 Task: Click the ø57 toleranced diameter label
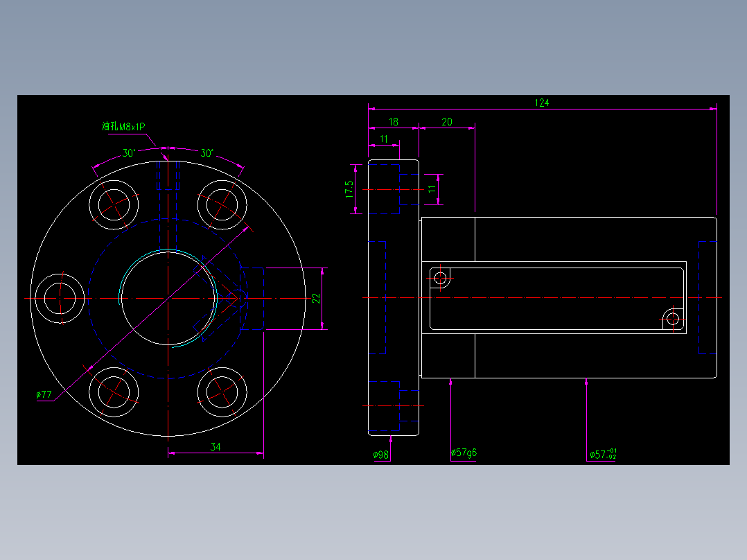point(603,454)
